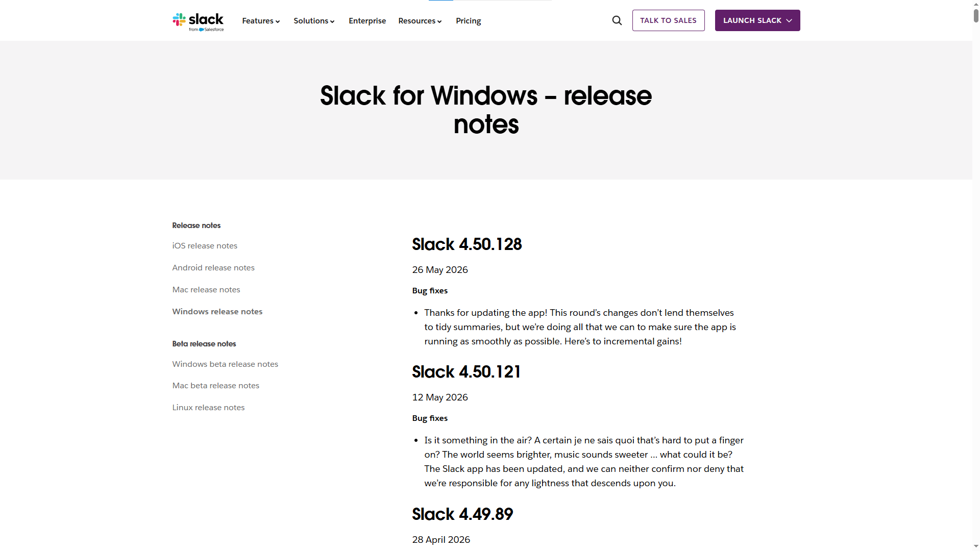Expand the Resources dropdown menu

(x=420, y=21)
